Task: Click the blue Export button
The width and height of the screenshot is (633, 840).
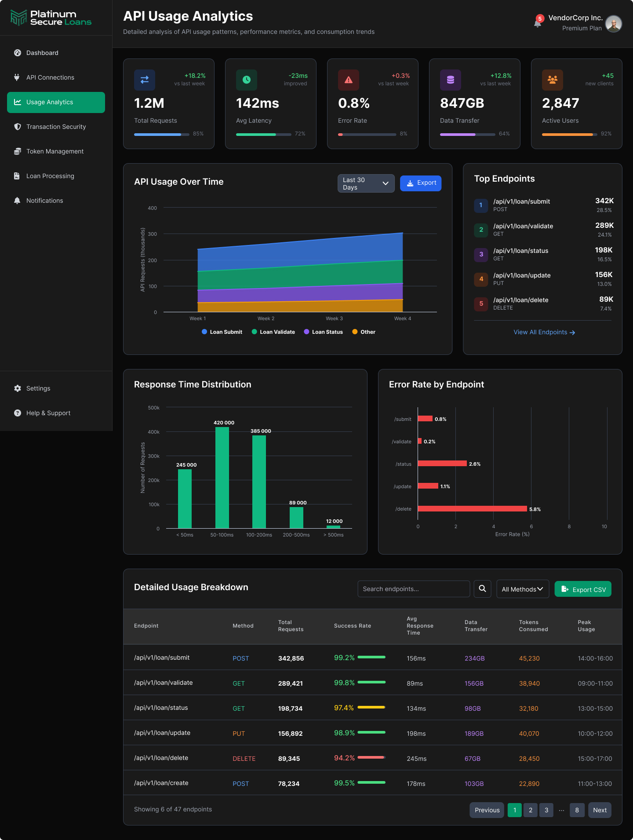Action: click(421, 183)
